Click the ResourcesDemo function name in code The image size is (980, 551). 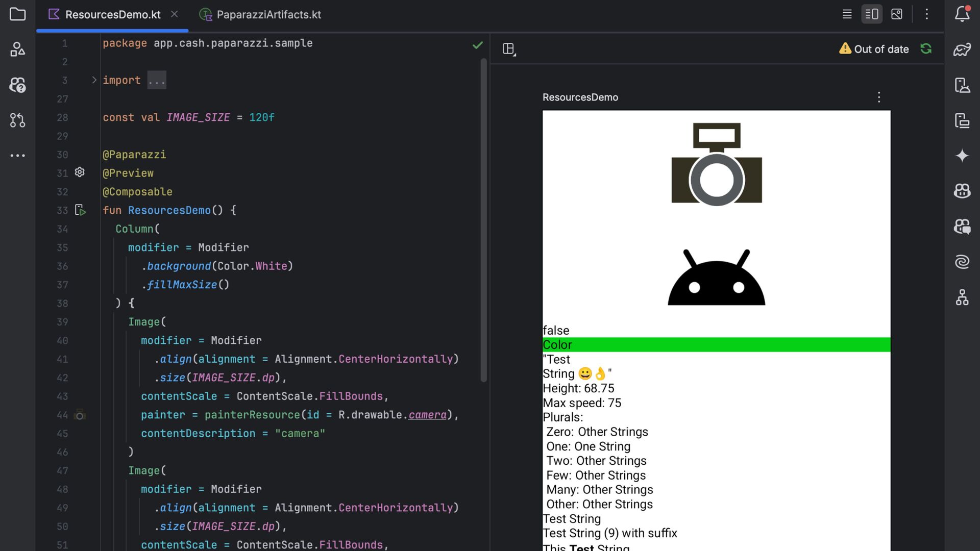[x=169, y=210]
